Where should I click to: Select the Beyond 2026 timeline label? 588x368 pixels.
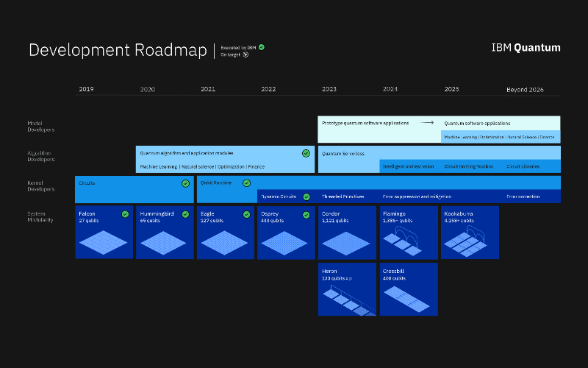525,89
